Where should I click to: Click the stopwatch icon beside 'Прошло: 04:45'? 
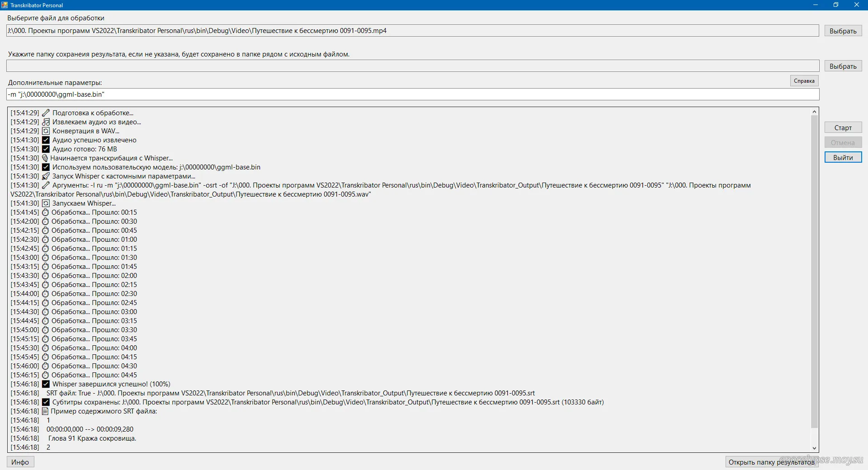[x=45, y=375]
